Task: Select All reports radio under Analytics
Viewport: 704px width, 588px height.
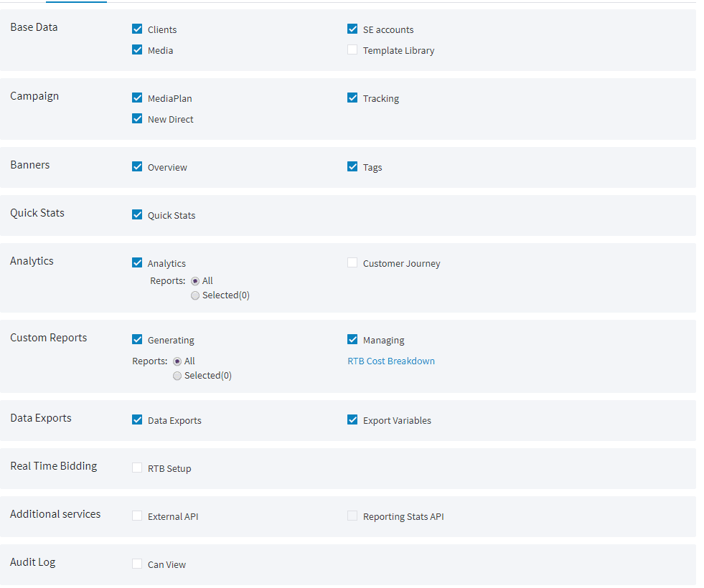Action: point(195,281)
